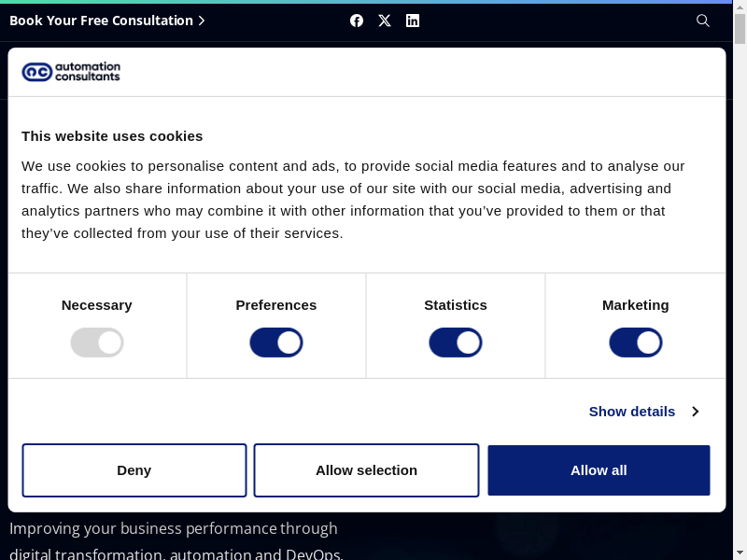
Task: Click the page vertical scrollbar
Action: pyautogui.click(x=740, y=280)
